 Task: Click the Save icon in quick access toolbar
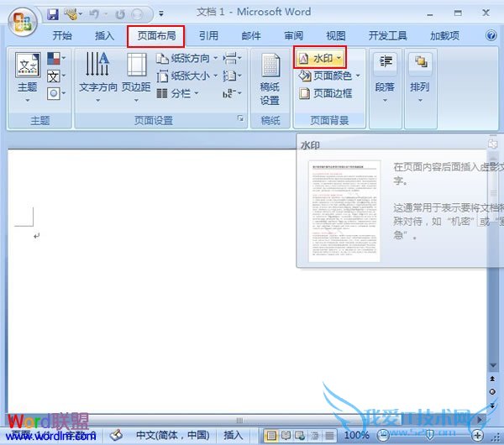click(x=52, y=14)
